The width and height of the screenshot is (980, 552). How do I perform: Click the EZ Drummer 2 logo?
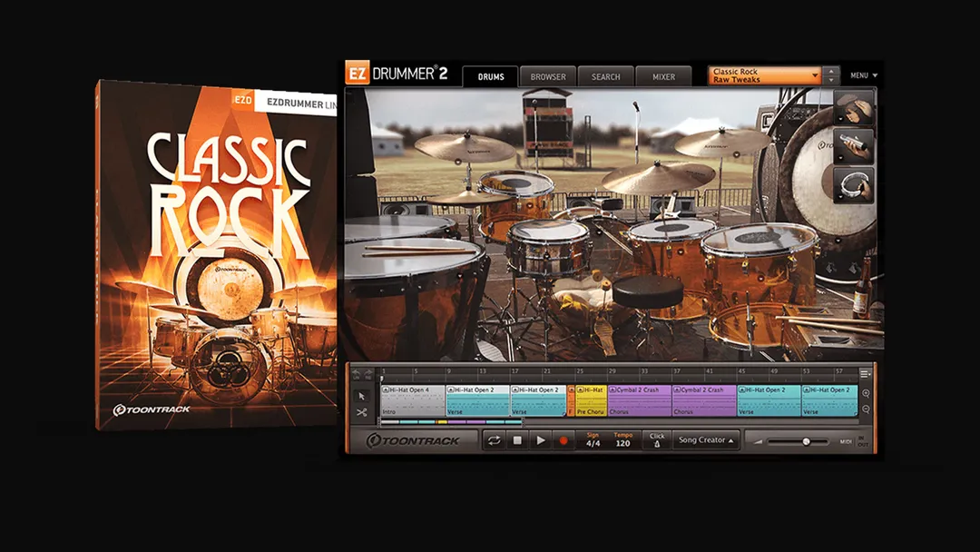tap(397, 75)
